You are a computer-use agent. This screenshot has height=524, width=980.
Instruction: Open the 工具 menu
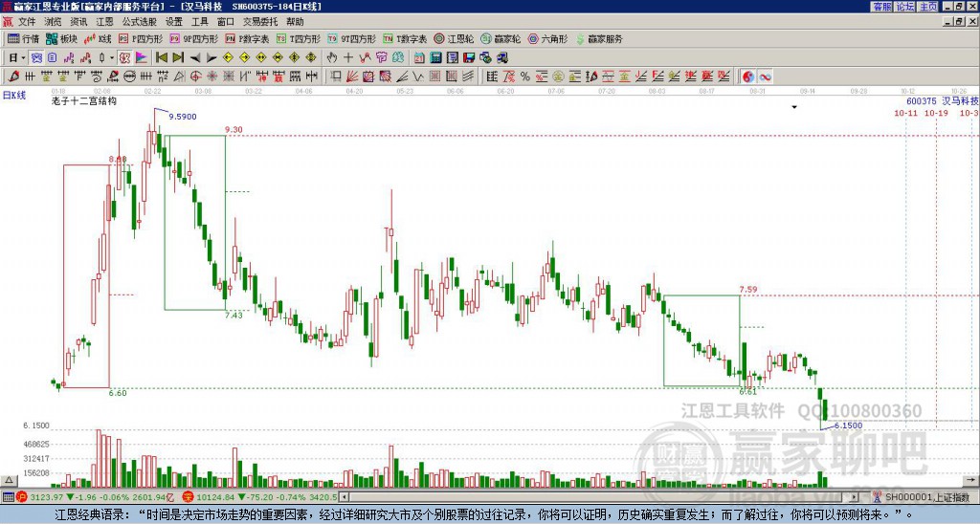tap(199, 22)
